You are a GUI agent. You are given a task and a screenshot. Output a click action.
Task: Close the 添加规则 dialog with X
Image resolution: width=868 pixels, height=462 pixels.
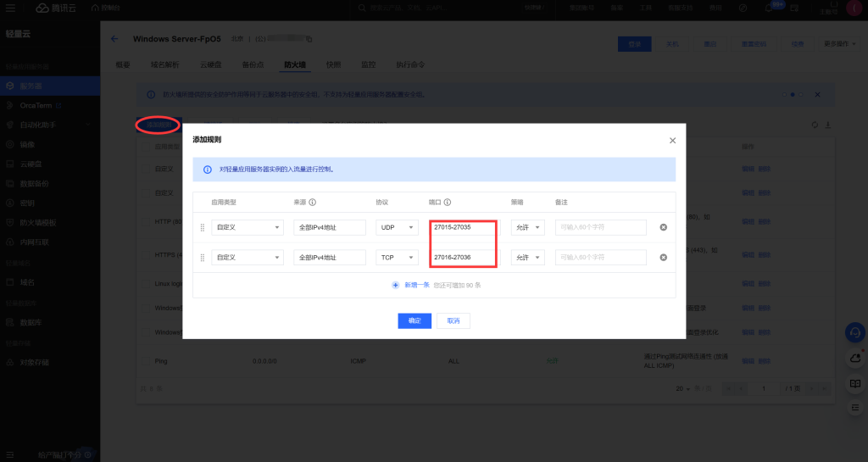(672, 140)
